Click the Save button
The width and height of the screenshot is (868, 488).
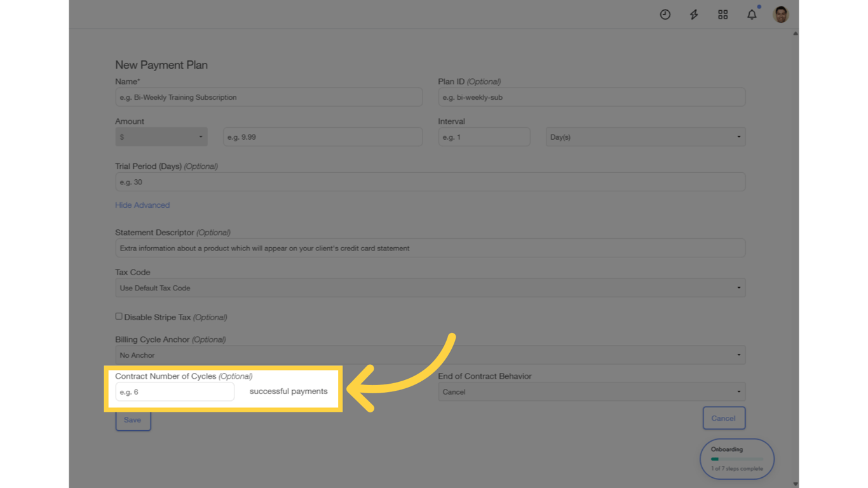pos(133,419)
